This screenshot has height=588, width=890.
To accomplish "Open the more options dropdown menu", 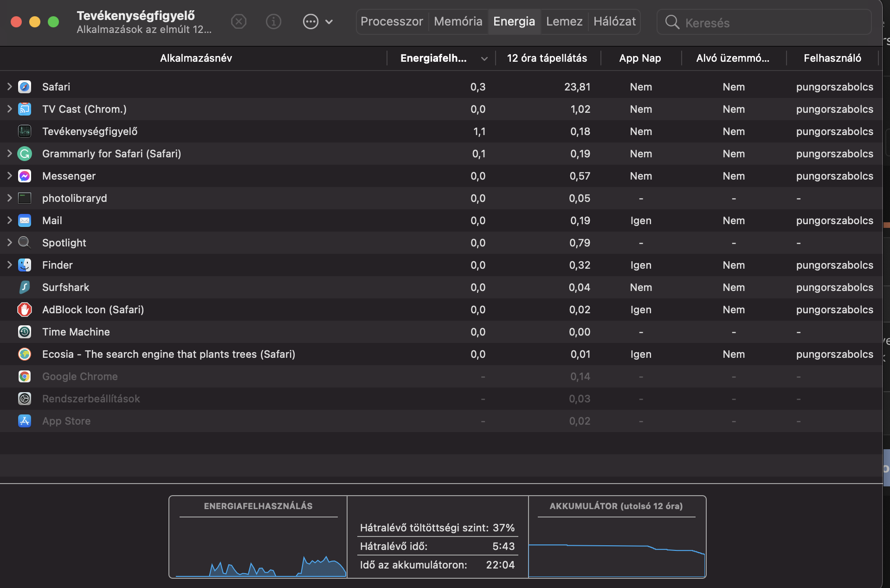I will click(318, 21).
